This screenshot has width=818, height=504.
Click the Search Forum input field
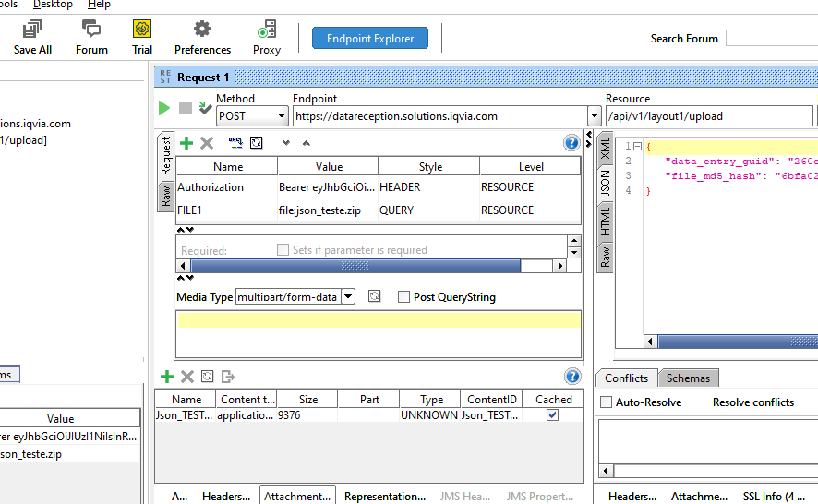point(771,39)
